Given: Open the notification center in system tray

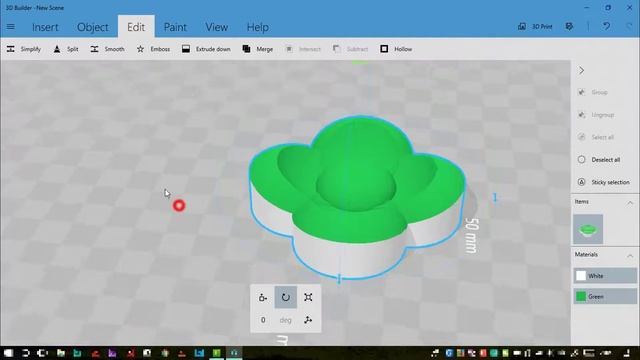Looking at the screenshot, I should [627, 353].
